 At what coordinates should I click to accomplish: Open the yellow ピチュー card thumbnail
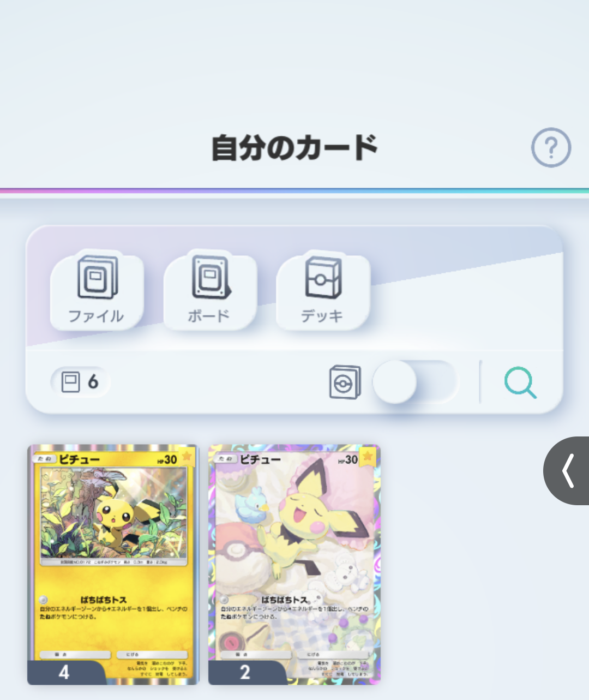[x=113, y=565]
